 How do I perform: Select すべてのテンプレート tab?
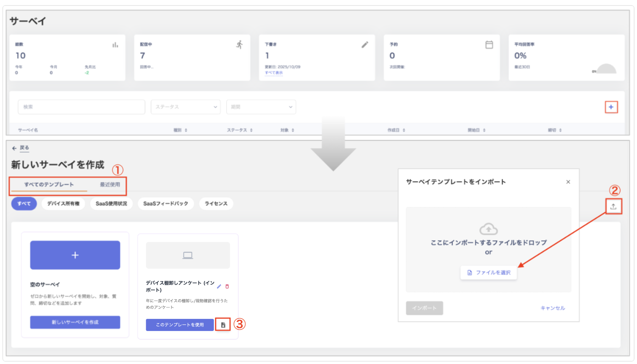[x=49, y=185]
